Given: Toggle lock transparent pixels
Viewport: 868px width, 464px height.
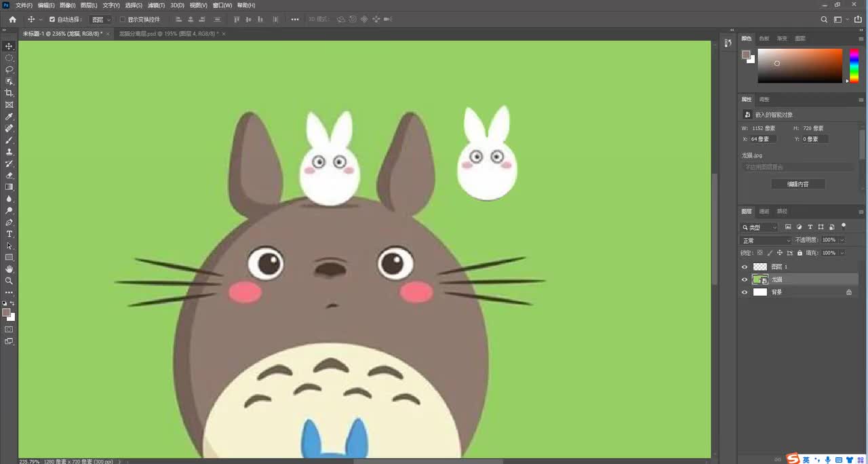Looking at the screenshot, I should point(759,252).
